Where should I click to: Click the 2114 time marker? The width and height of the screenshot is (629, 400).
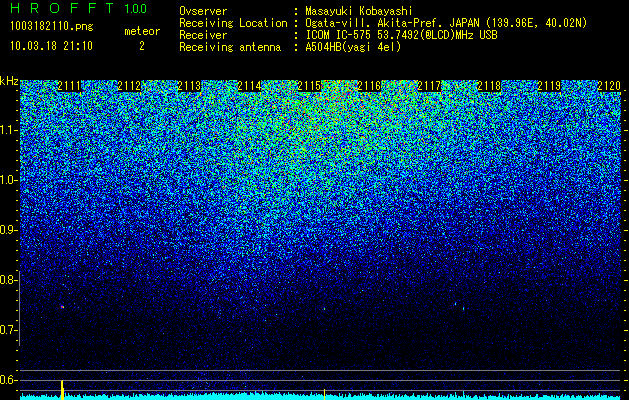pos(250,86)
